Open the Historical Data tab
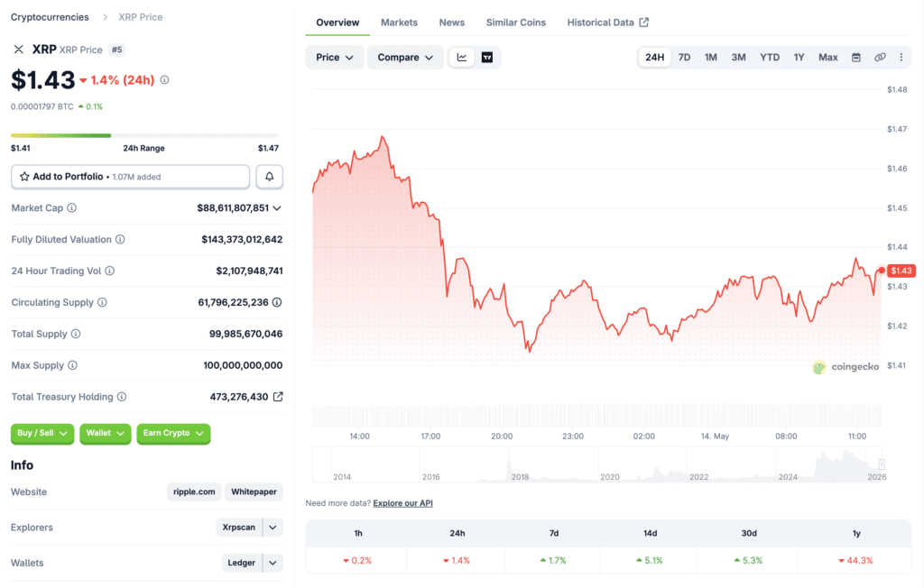 [x=607, y=23]
